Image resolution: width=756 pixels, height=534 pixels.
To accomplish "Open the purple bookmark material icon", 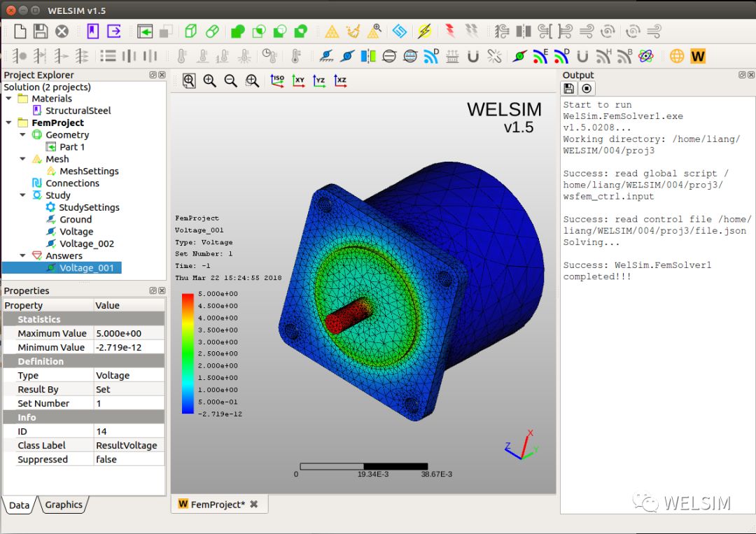I will coord(92,31).
